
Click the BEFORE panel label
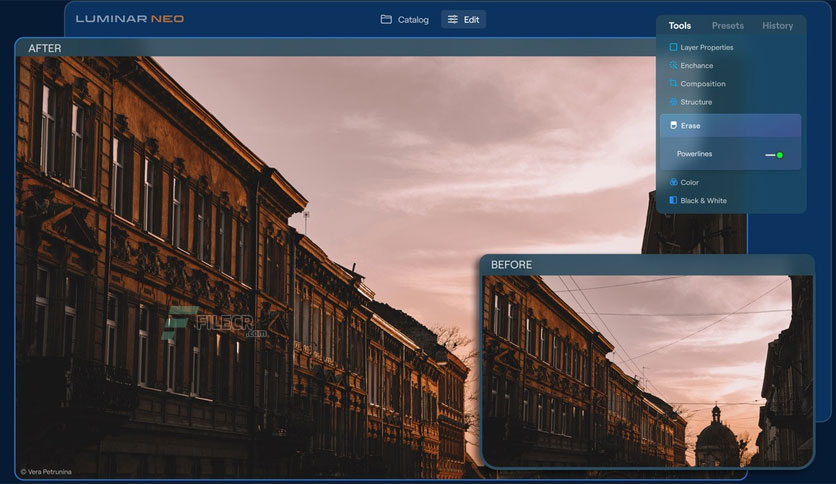click(x=511, y=265)
